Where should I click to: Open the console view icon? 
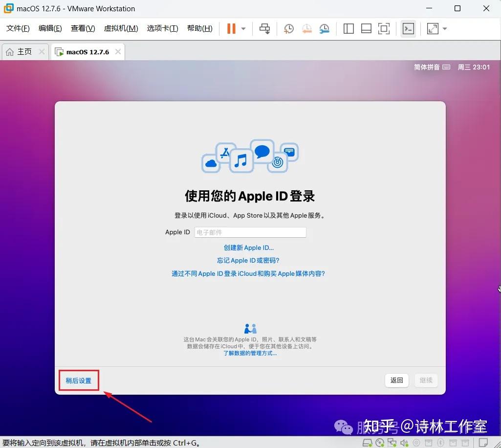tap(408, 29)
